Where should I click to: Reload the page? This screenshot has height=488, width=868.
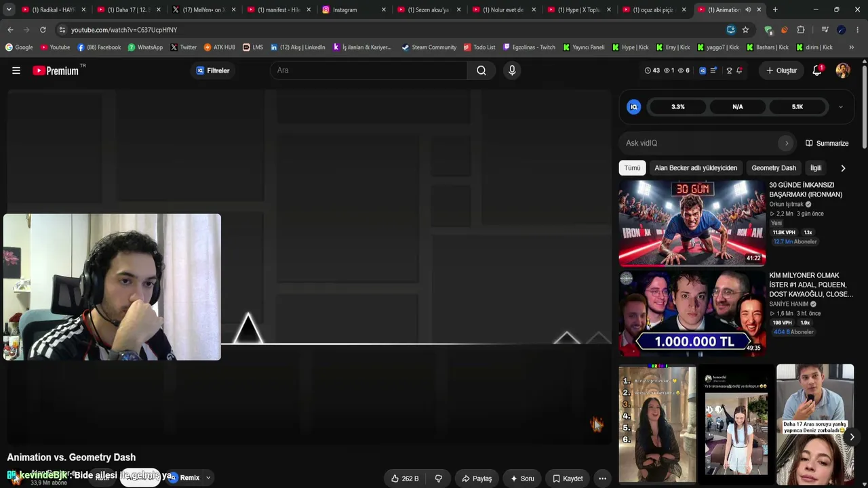tap(43, 30)
